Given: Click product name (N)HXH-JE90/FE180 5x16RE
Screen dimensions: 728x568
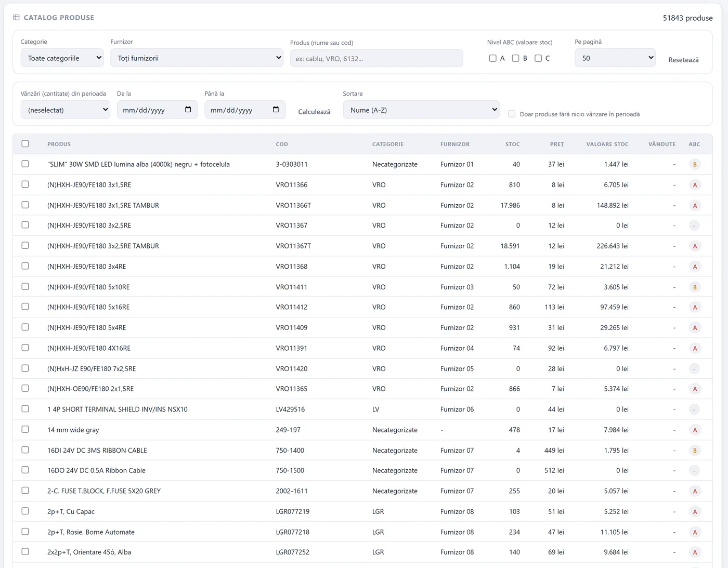Looking at the screenshot, I should click(88, 307).
